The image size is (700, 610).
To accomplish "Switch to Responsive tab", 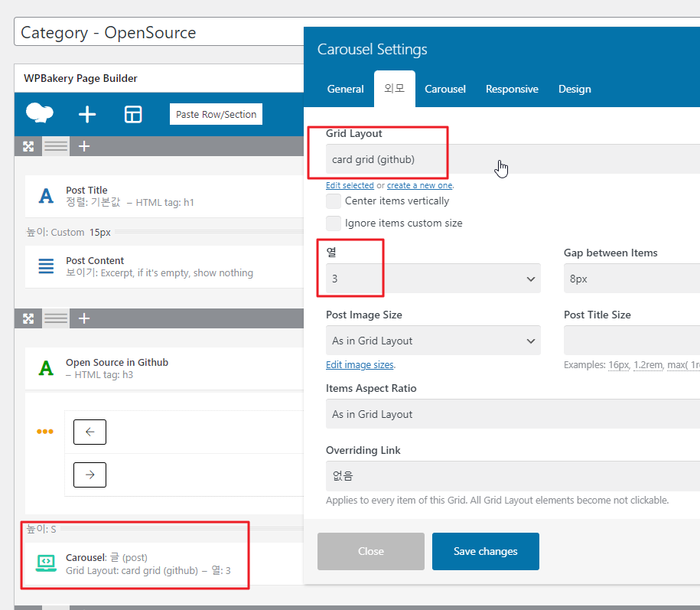I will click(512, 90).
